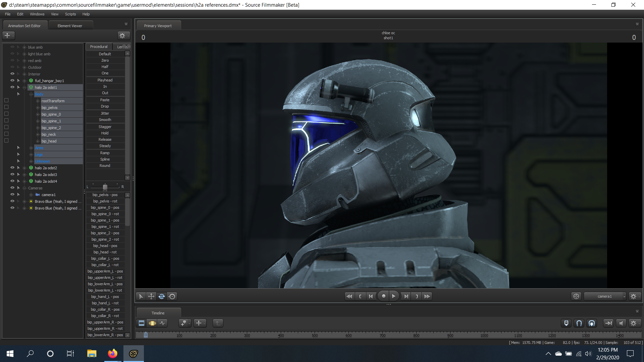644x362 pixels.
Task: Apply the Playhead preset
Action: (105, 80)
